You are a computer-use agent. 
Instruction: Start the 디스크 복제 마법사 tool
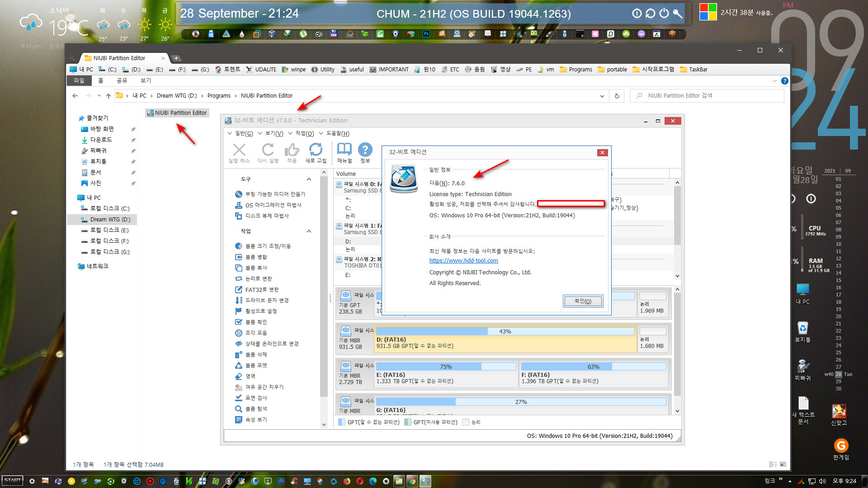(262, 216)
